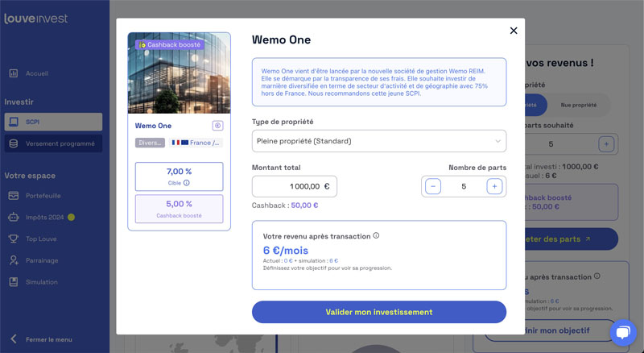Select Nue propriété toggle in background page
Image resolution: width=644 pixels, height=353 pixels.
(578, 105)
